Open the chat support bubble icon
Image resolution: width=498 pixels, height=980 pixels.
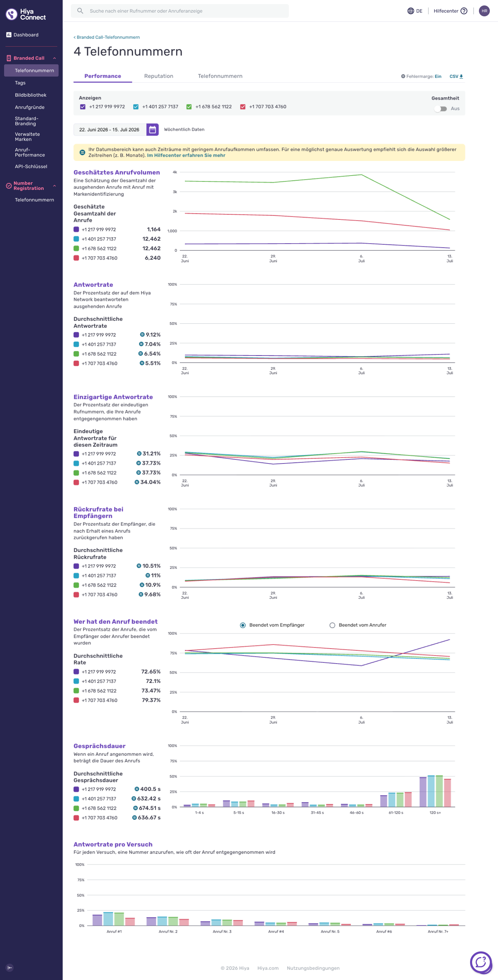[x=481, y=962]
